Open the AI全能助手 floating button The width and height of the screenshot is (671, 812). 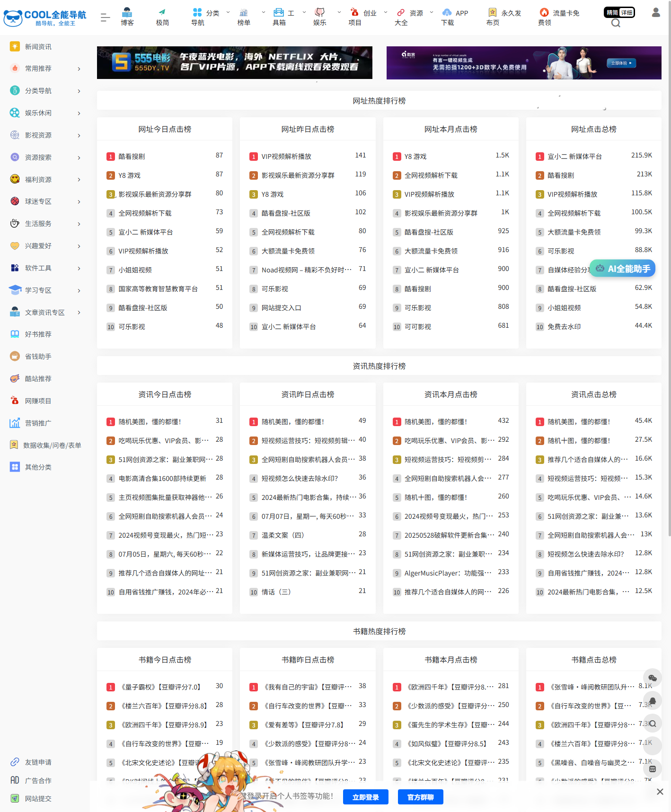pos(623,269)
